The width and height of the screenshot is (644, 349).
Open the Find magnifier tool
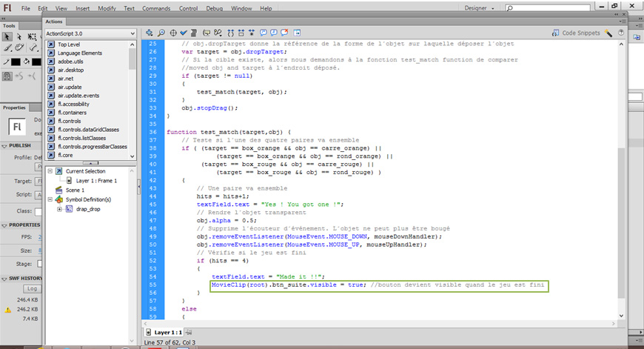[x=161, y=33]
